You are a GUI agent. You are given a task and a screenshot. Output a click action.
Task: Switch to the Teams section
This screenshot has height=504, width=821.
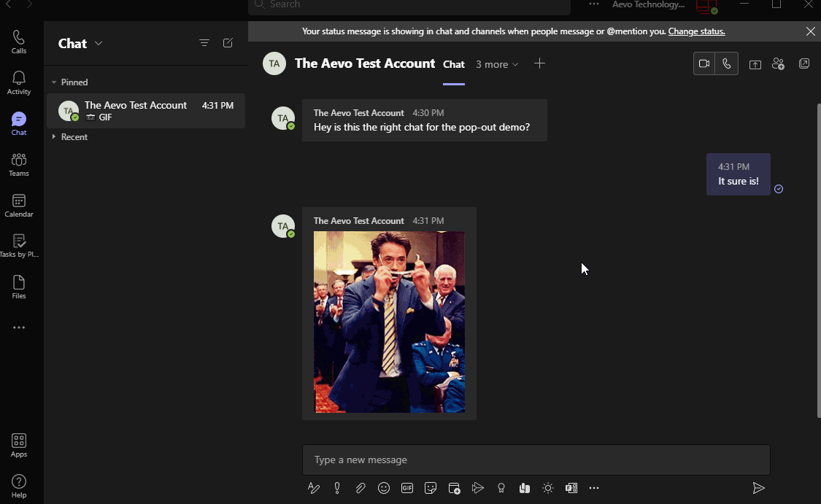point(19,164)
